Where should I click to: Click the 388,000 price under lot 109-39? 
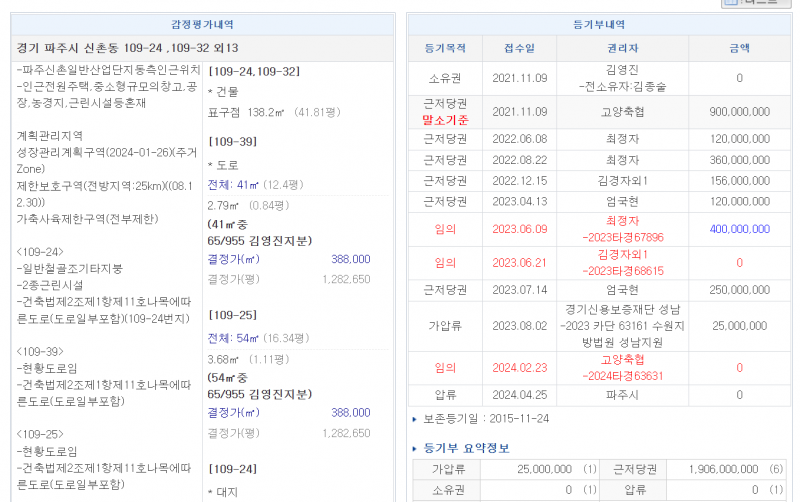(x=350, y=259)
